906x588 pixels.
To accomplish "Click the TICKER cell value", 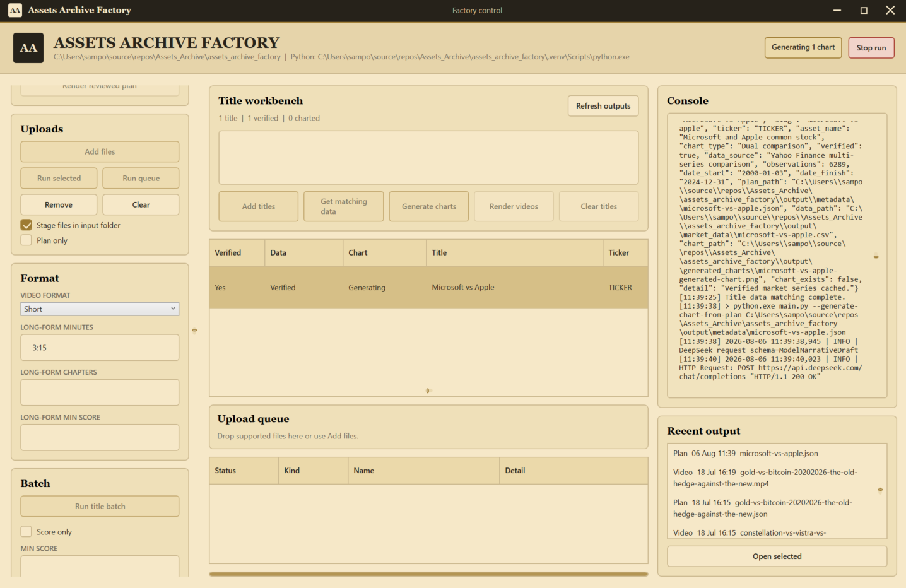I will (x=620, y=288).
